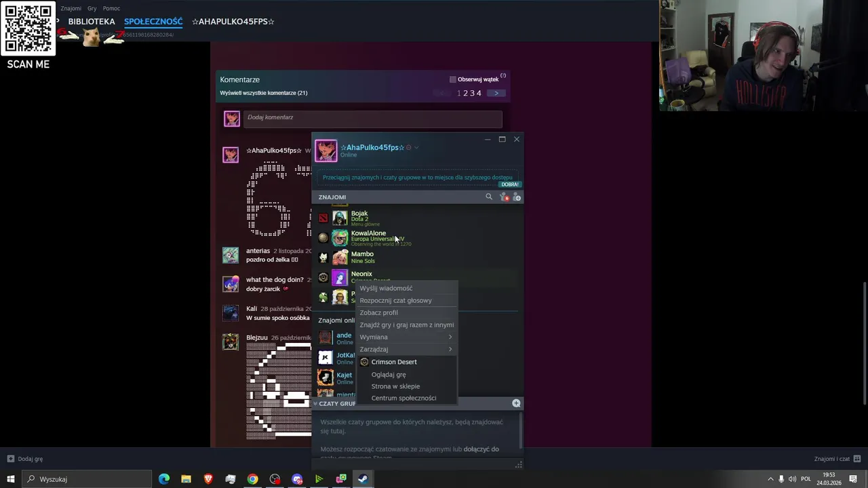Toggle Obserwuj wątek checkbox
This screenshot has width=868, height=488.
tap(453, 79)
